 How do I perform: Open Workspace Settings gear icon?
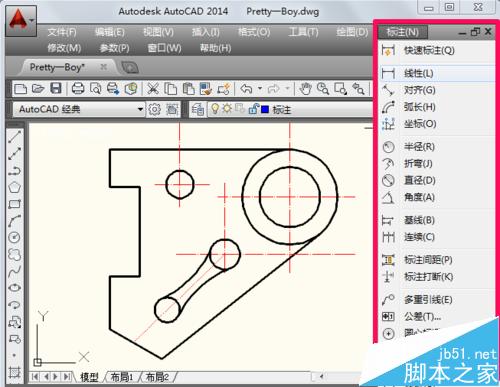[x=154, y=109]
